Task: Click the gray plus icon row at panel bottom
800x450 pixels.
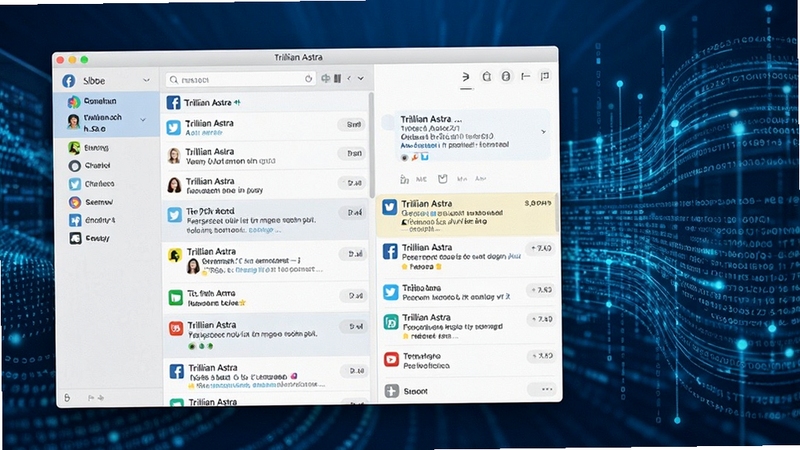Action: [x=466, y=391]
